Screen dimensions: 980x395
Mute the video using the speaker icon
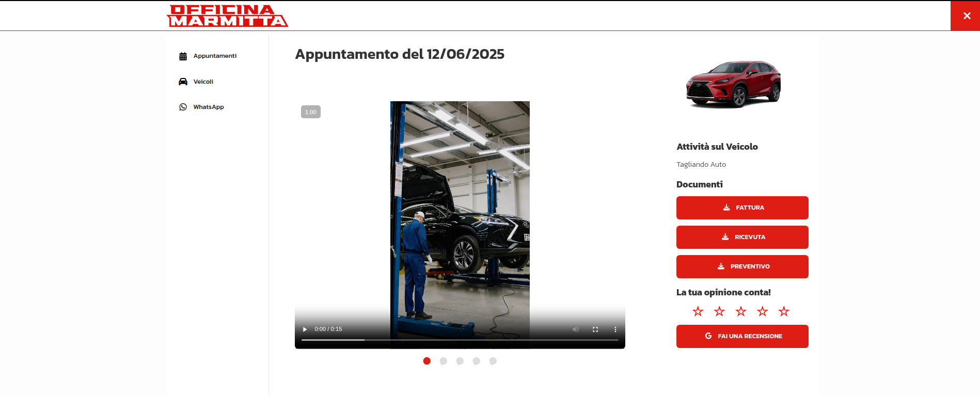(576, 329)
